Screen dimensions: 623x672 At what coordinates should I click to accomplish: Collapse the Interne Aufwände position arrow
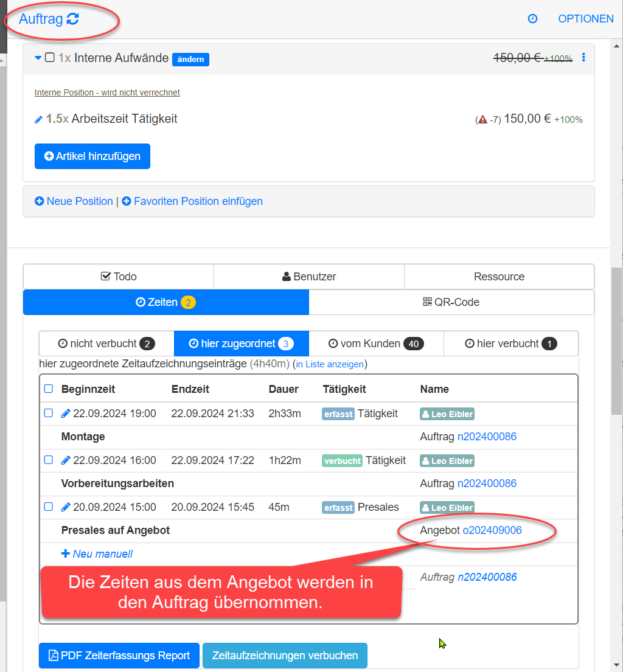click(x=38, y=58)
